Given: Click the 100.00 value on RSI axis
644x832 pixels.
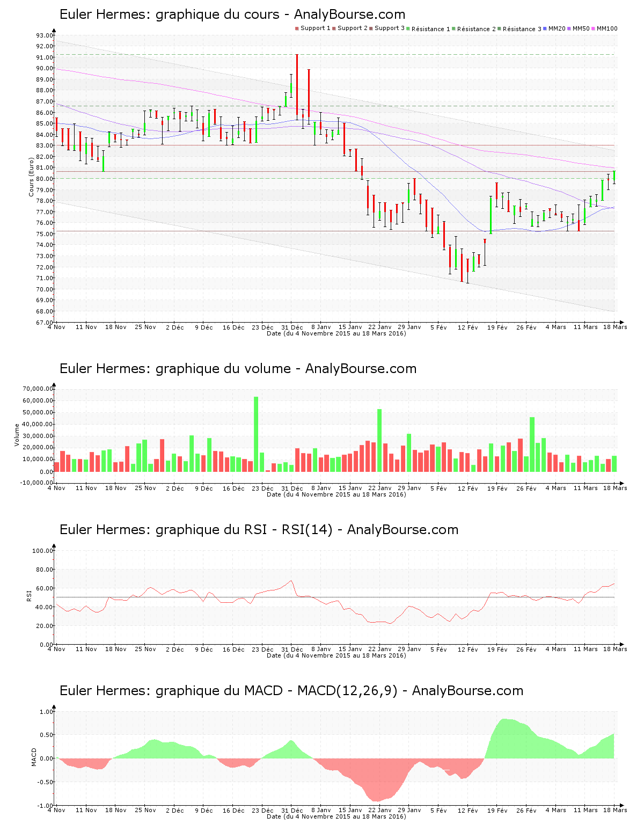Looking at the screenshot, I should (42, 551).
